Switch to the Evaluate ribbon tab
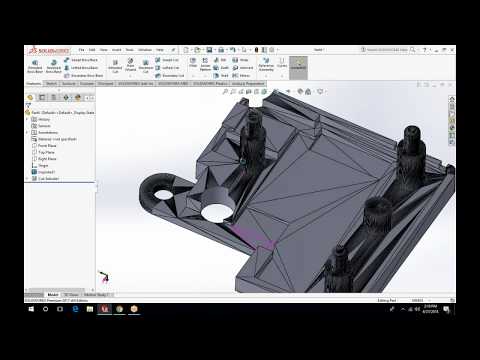480x360 pixels. point(87,84)
